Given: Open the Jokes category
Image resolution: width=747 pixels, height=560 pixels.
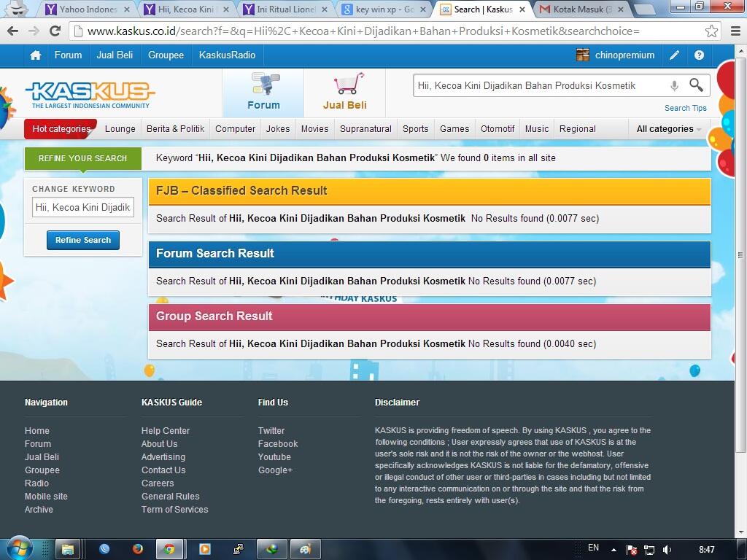Looking at the screenshot, I should point(278,129).
